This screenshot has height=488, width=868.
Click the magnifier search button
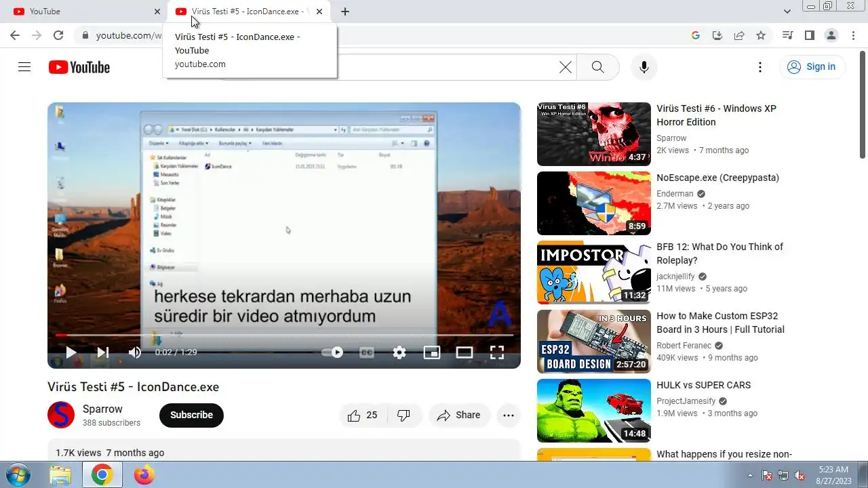coord(597,67)
